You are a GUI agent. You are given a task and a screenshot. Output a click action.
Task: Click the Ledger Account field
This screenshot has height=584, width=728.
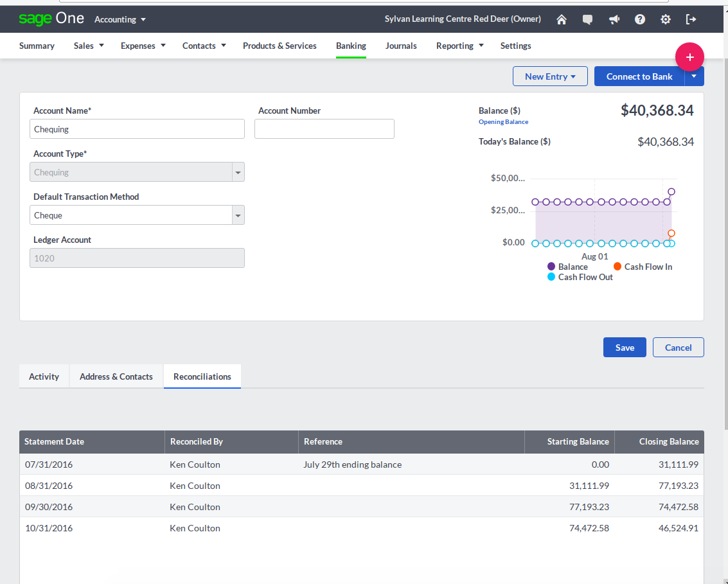coord(137,258)
